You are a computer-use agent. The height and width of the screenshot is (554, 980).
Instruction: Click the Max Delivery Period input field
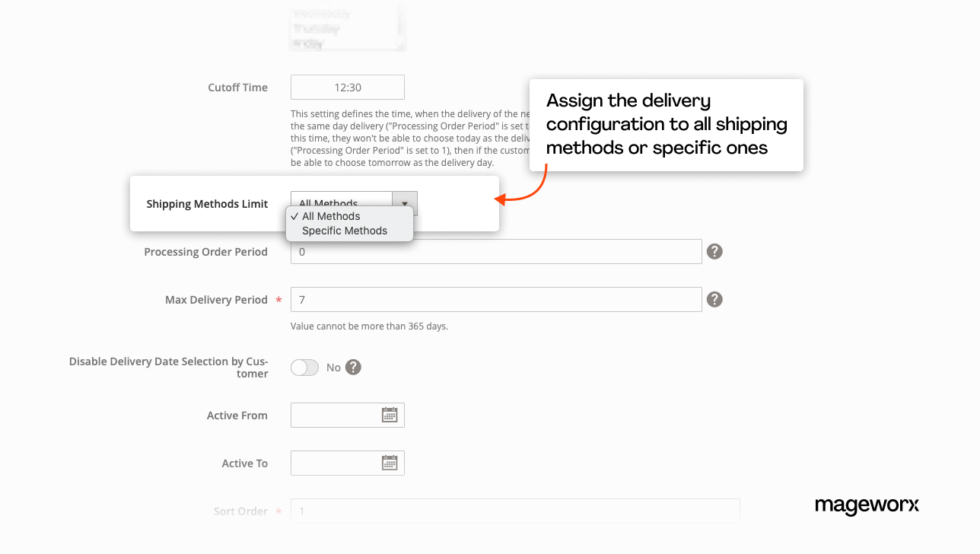[496, 300]
